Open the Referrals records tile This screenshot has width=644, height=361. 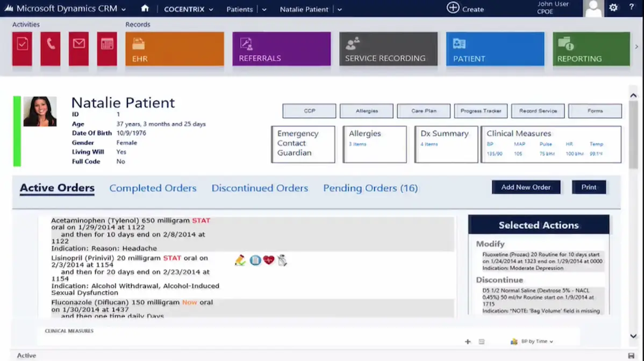(x=281, y=49)
